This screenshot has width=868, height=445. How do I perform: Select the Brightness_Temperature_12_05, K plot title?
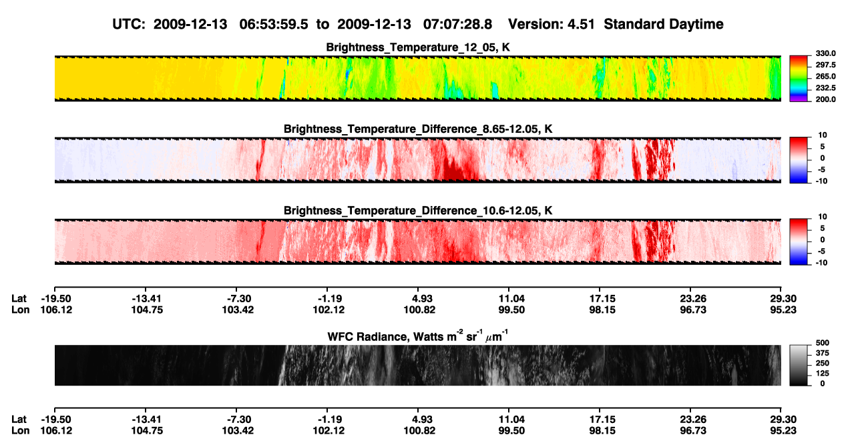point(418,47)
